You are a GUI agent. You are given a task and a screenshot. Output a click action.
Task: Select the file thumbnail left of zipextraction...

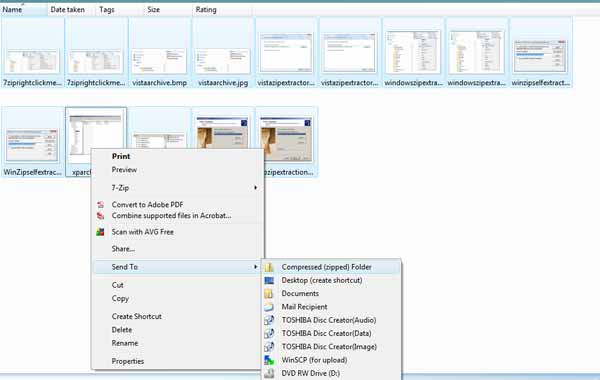pyautogui.click(x=223, y=132)
